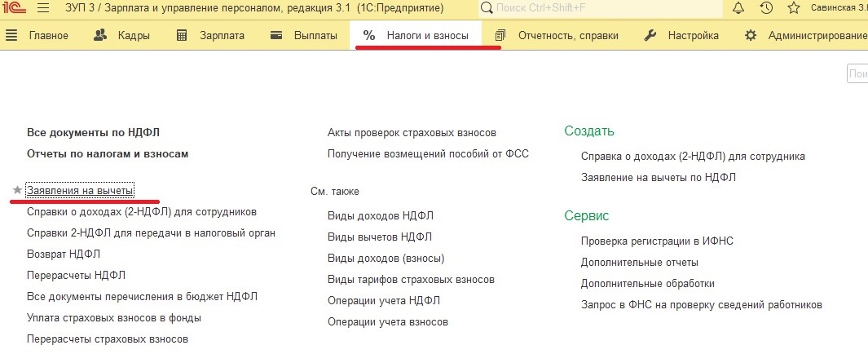868x354 pixels.
Task: Open Операции учета НДФЛ
Action: tap(384, 301)
